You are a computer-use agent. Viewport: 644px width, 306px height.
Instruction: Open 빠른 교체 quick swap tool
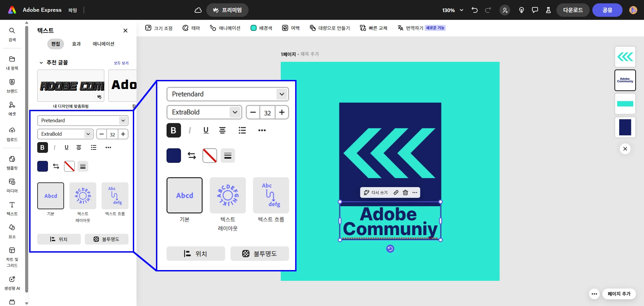373,28
